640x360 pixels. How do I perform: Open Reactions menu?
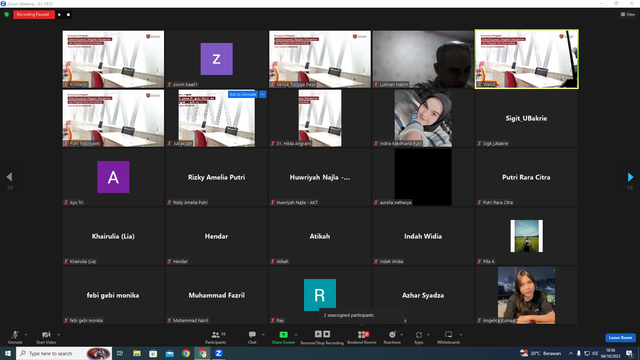[392, 337]
